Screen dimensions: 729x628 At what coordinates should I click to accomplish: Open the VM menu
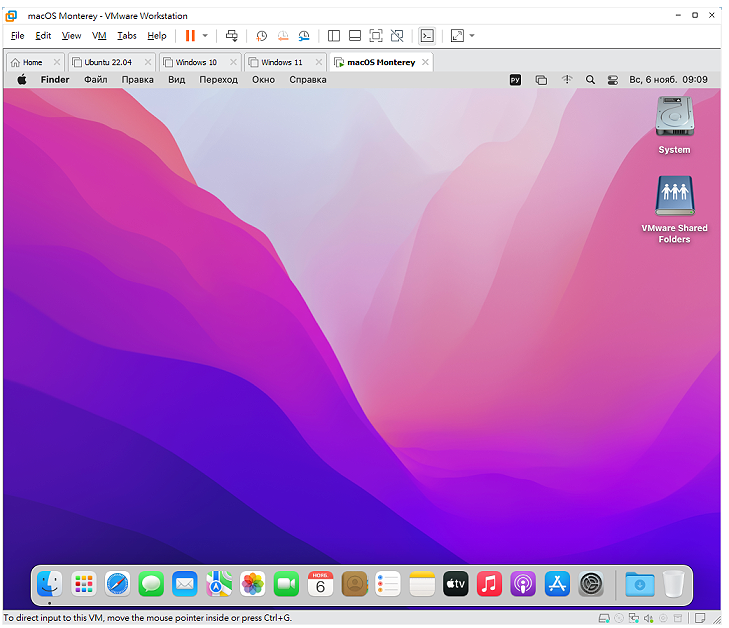click(99, 36)
